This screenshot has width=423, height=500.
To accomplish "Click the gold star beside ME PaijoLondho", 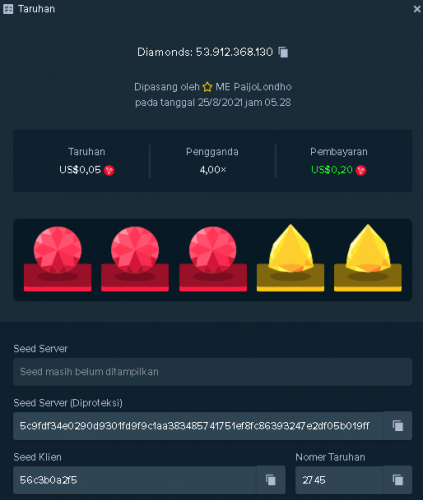I will point(207,87).
